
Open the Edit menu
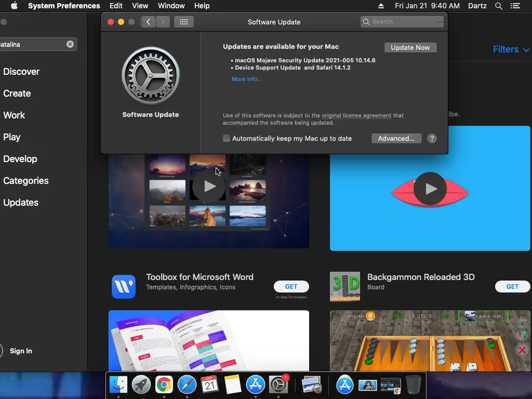coord(116,6)
